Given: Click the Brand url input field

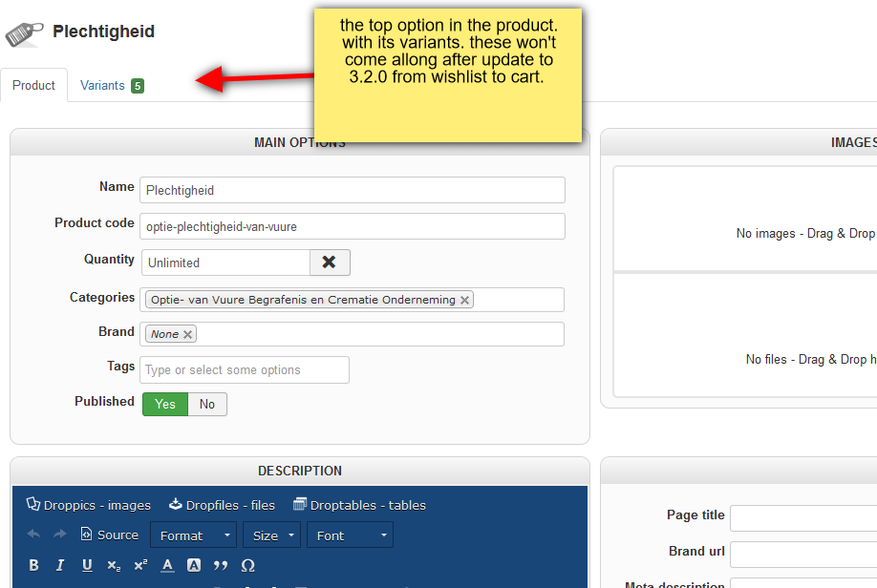Looking at the screenshot, I should click(x=803, y=555).
